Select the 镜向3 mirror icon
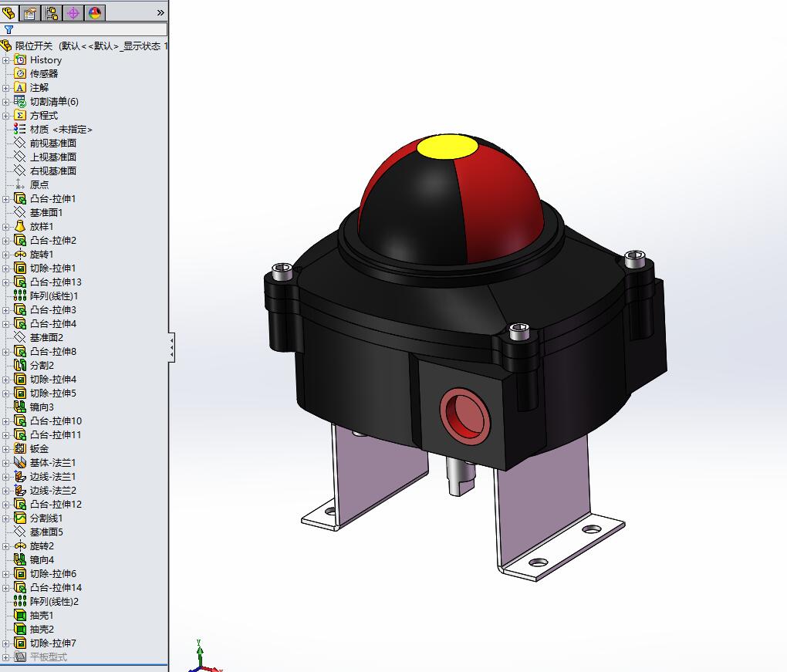This screenshot has width=787, height=672. 20,407
